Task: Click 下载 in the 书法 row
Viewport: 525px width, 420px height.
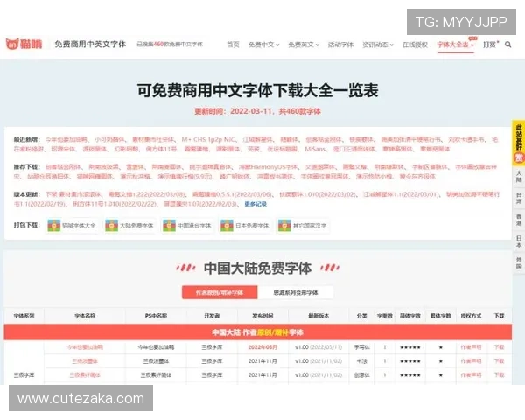Action: point(499,361)
